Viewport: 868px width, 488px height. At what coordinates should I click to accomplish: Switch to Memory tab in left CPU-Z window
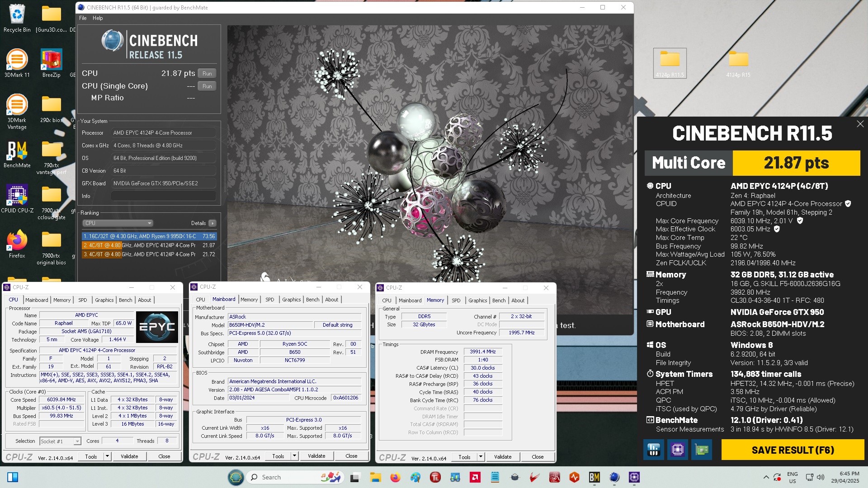62,300
